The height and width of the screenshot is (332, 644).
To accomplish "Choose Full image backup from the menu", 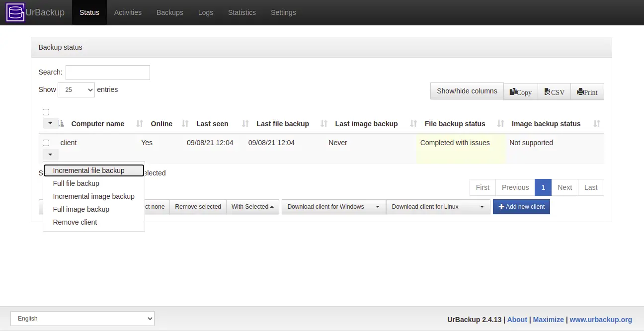I will [x=94, y=209].
